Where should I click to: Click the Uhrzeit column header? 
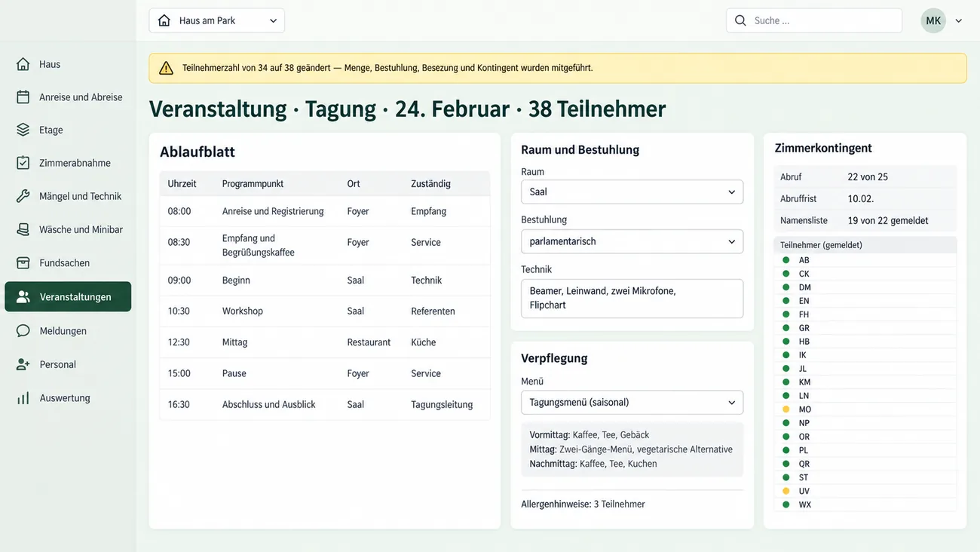(x=182, y=183)
